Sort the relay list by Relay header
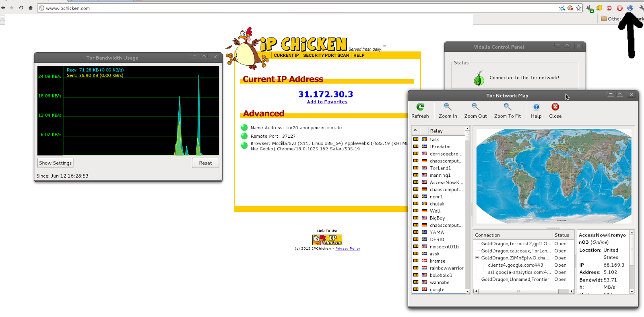 coord(442,131)
